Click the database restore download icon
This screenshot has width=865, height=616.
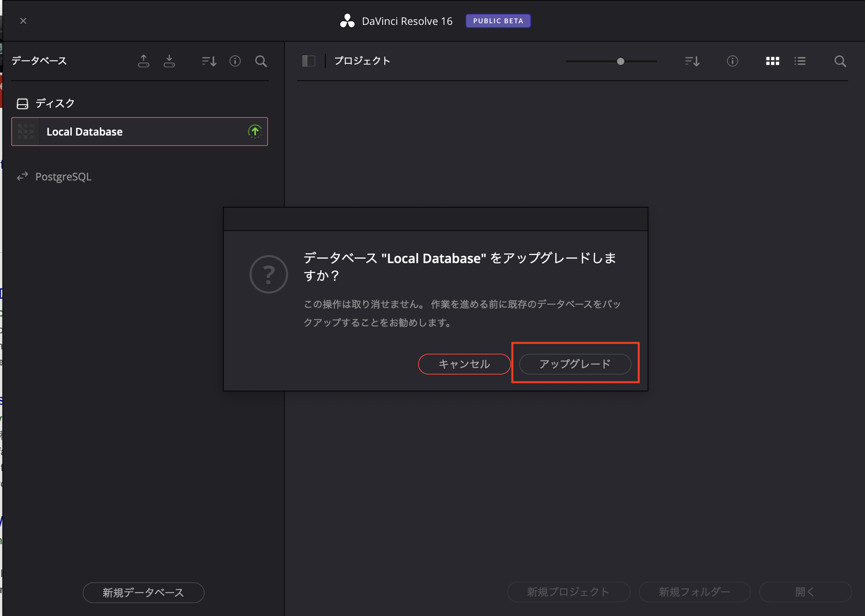[x=169, y=61]
